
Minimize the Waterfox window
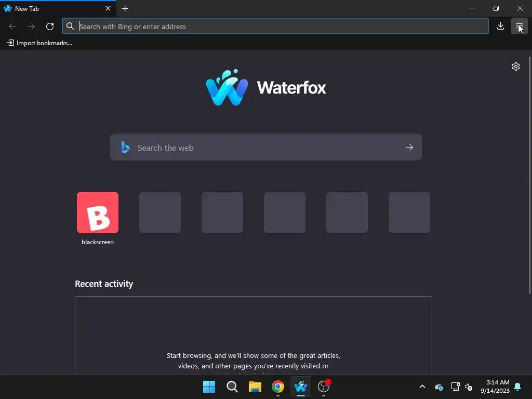[x=472, y=8]
